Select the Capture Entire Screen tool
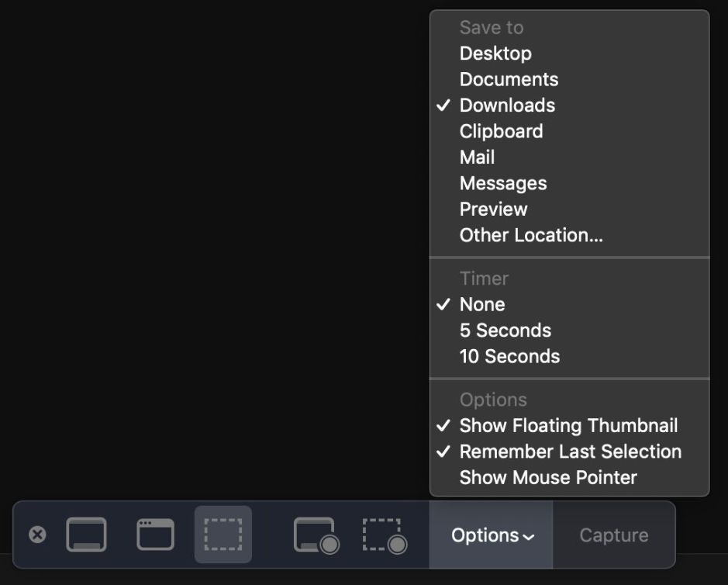Image resolution: width=728 pixels, height=585 pixels. pyautogui.click(x=87, y=535)
